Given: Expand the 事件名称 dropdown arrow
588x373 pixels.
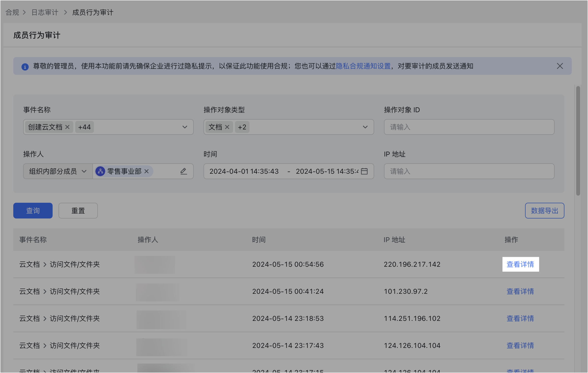Looking at the screenshot, I should pyautogui.click(x=185, y=127).
